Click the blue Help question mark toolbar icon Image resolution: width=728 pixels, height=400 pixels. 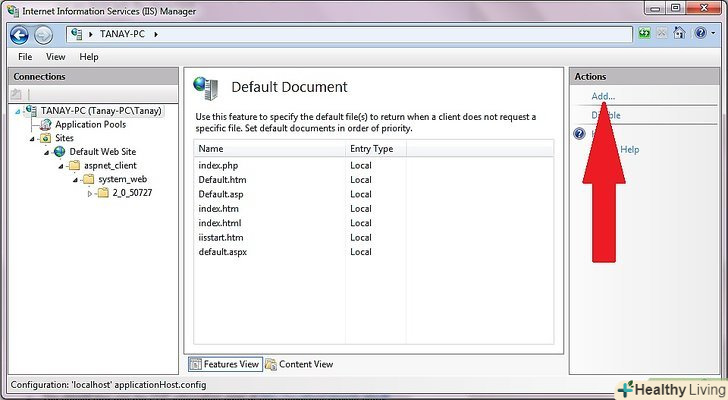(x=700, y=34)
